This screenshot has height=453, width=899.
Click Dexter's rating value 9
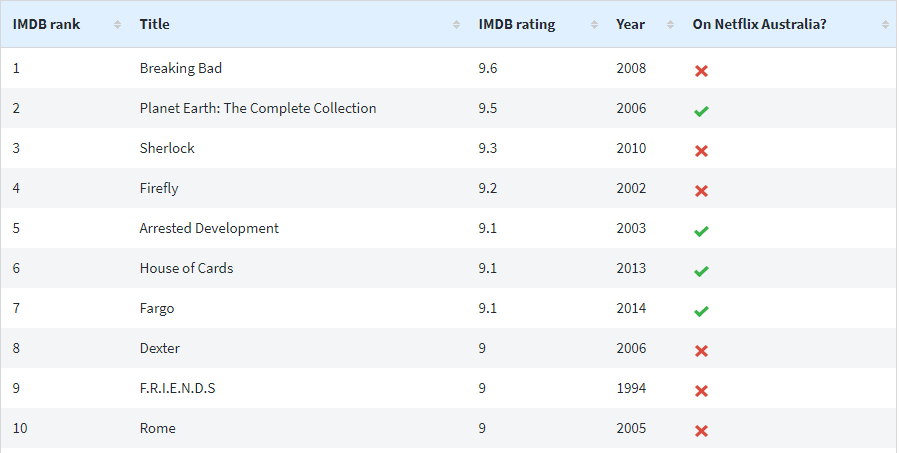click(482, 348)
